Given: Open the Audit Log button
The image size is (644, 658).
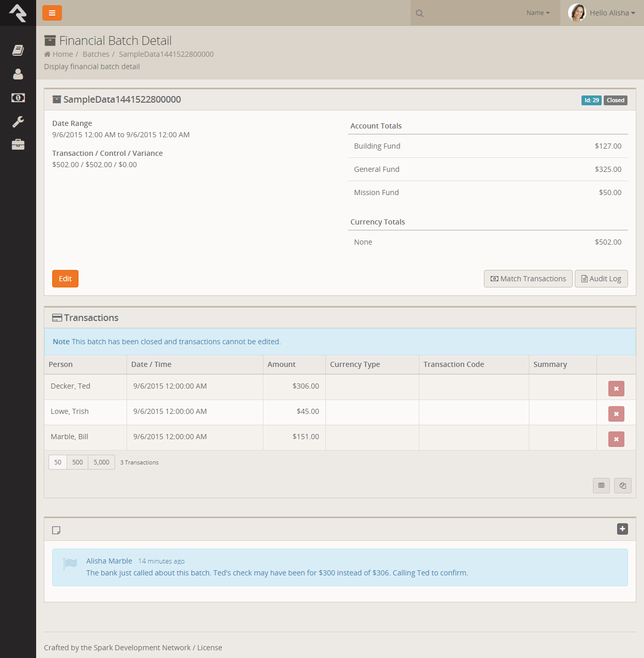Looking at the screenshot, I should (x=601, y=279).
